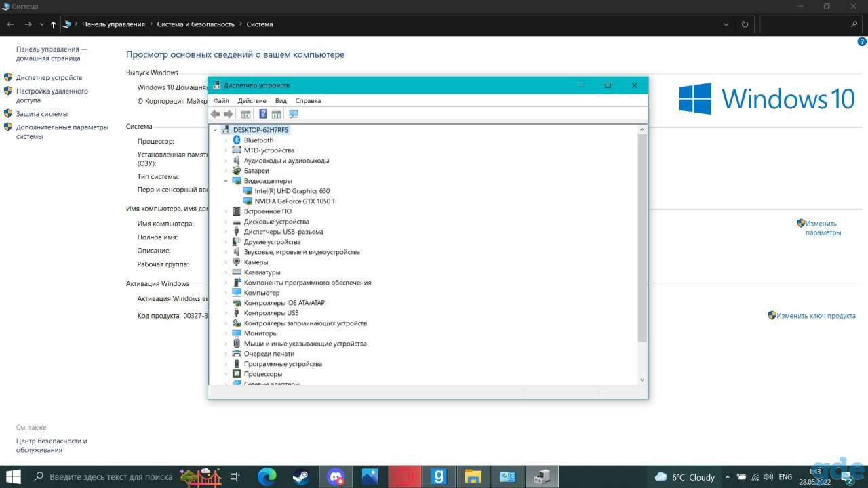Click the NVIDIA GeForce GTX 1050 Ti icon
This screenshot has height=488, width=868.
click(248, 201)
